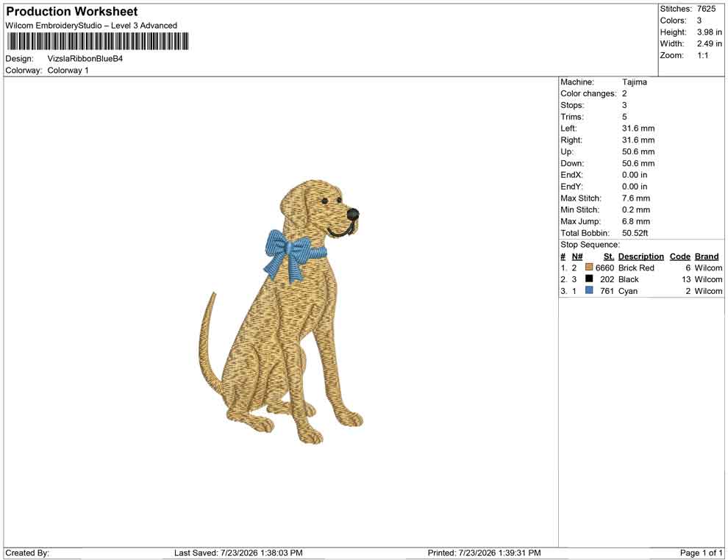Click the Up value '50.6 mm'
The height and width of the screenshot is (560, 728).
point(638,151)
